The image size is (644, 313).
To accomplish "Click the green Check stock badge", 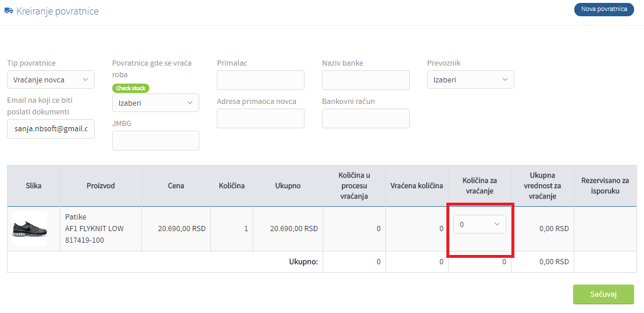I will [x=131, y=88].
